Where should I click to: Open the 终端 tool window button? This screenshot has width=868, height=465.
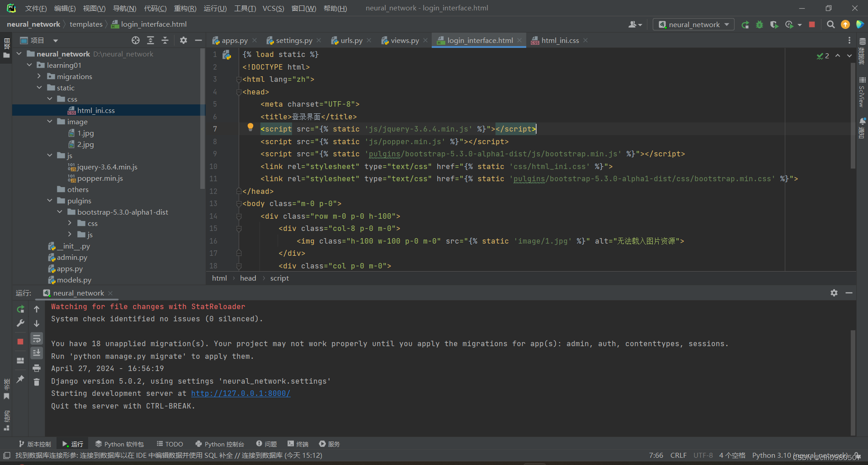(x=298, y=444)
